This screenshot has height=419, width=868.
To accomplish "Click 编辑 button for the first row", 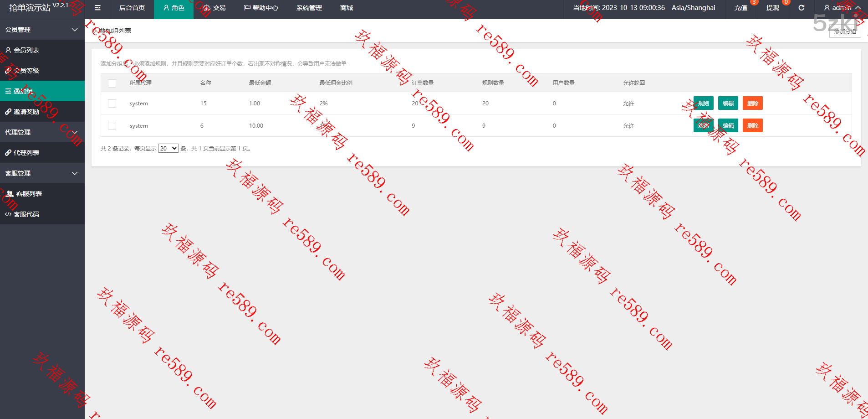I will [728, 103].
